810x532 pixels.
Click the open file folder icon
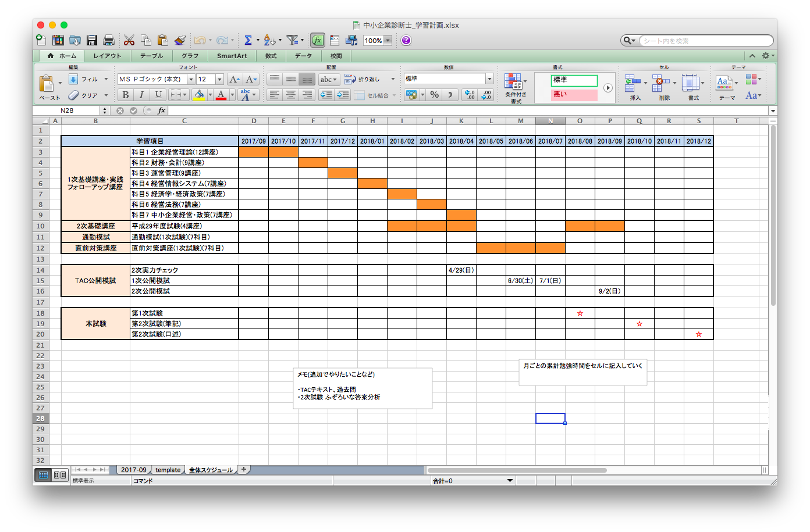[x=75, y=40]
